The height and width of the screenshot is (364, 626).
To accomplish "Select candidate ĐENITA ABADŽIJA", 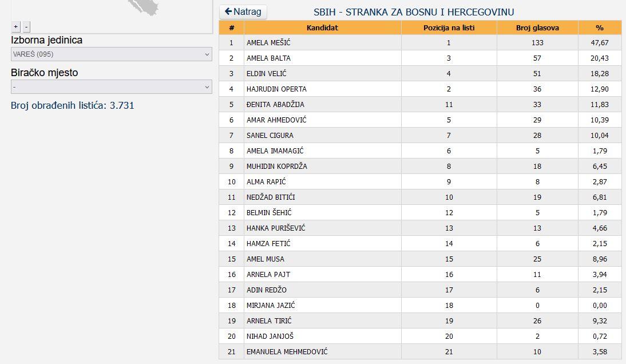I will (x=275, y=105).
